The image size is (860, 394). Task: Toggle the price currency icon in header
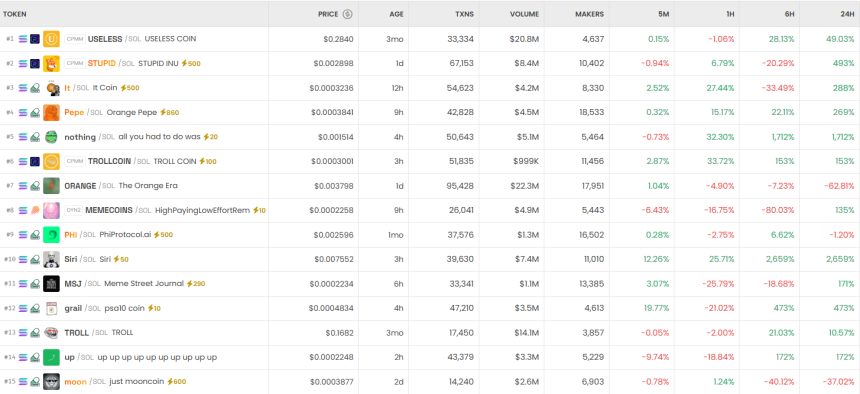(x=347, y=14)
